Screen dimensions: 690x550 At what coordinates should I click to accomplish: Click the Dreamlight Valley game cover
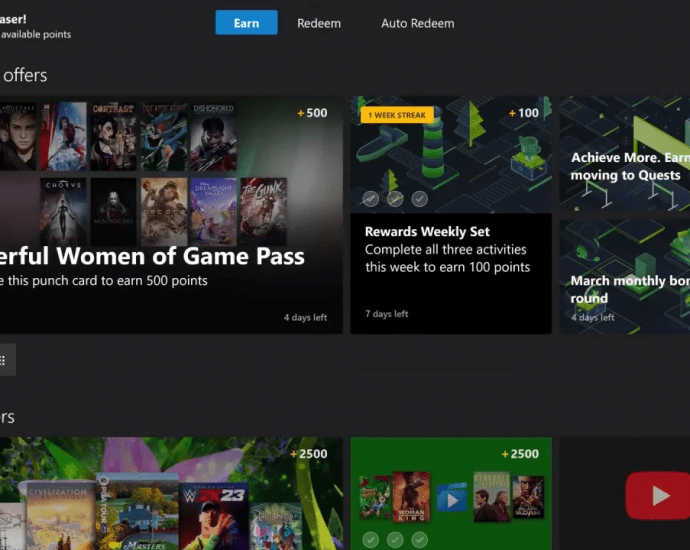[x=213, y=212]
